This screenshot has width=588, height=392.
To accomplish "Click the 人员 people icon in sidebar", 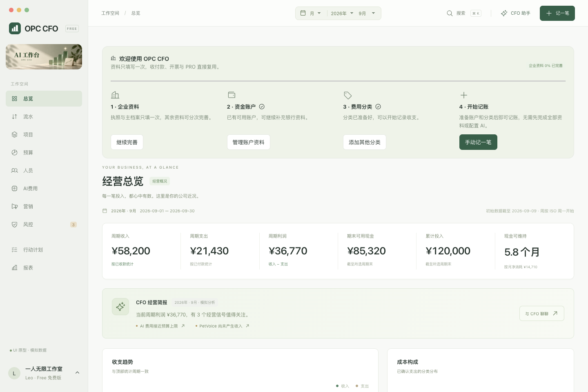I will pyautogui.click(x=15, y=170).
